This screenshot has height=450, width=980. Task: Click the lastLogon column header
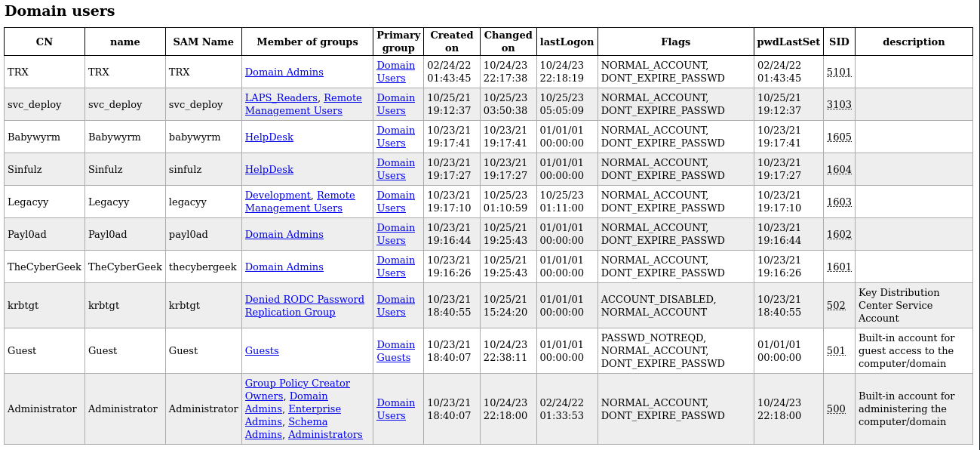tap(567, 42)
